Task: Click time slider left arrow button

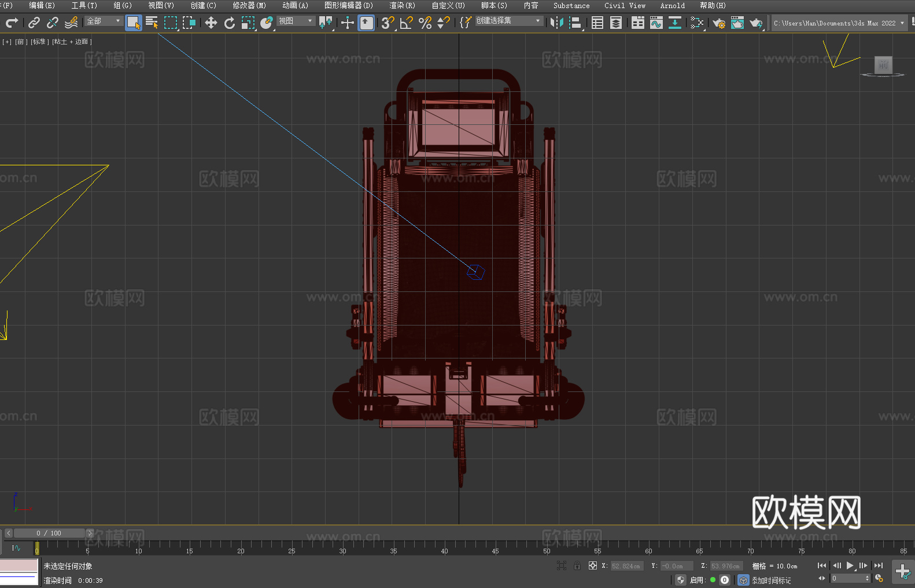Action: click(8, 533)
